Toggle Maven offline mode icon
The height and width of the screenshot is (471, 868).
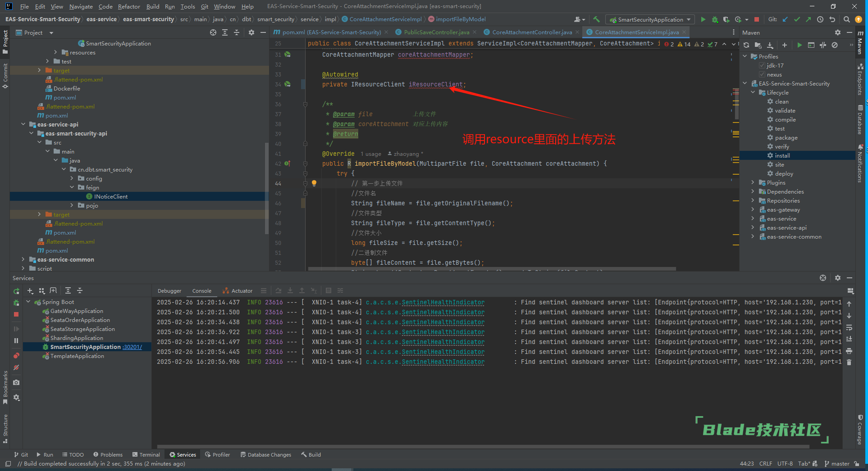[x=823, y=45]
